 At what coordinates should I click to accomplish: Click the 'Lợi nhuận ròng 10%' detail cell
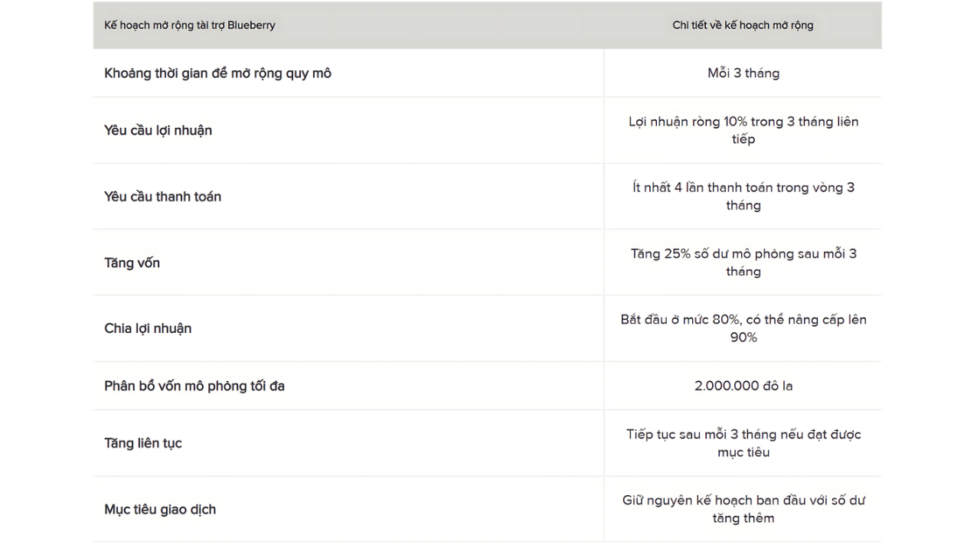click(743, 130)
